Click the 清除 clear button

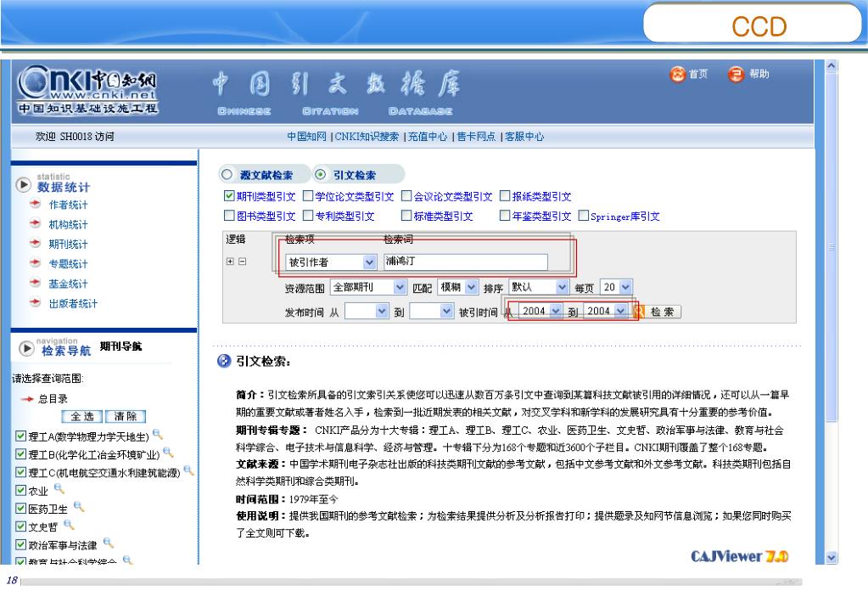[126, 416]
